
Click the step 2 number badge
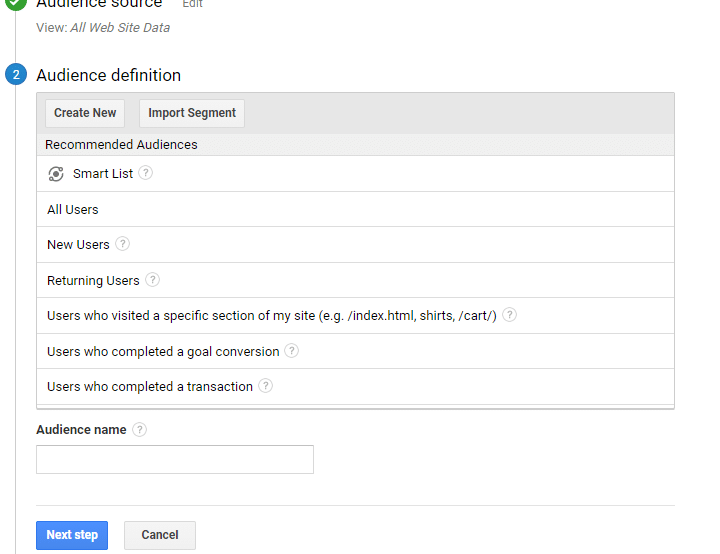point(16,75)
